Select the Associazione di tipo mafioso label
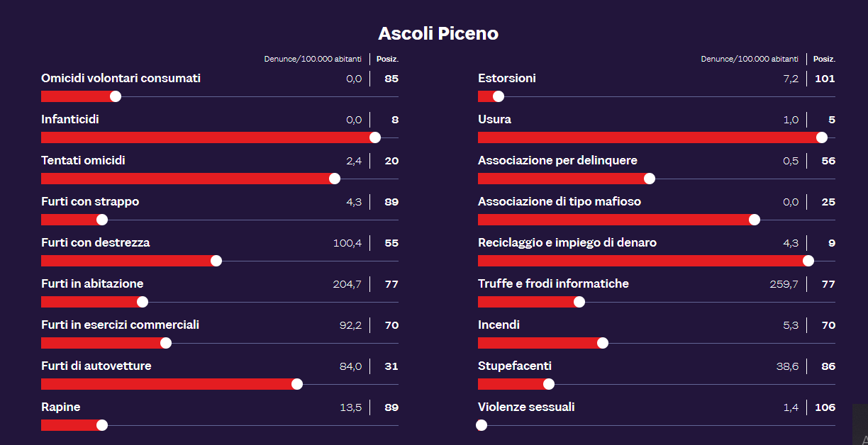Image resolution: width=868 pixels, height=445 pixels. pos(560,202)
